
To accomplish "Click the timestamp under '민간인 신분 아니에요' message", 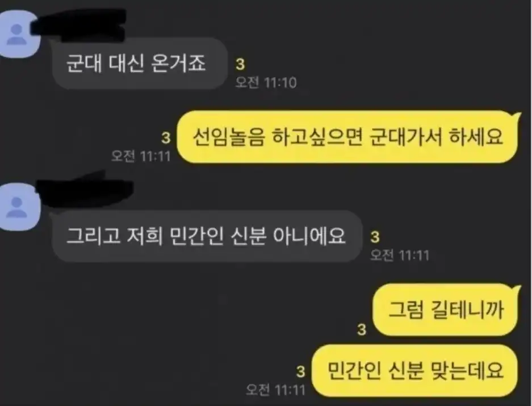I will coord(400,255).
